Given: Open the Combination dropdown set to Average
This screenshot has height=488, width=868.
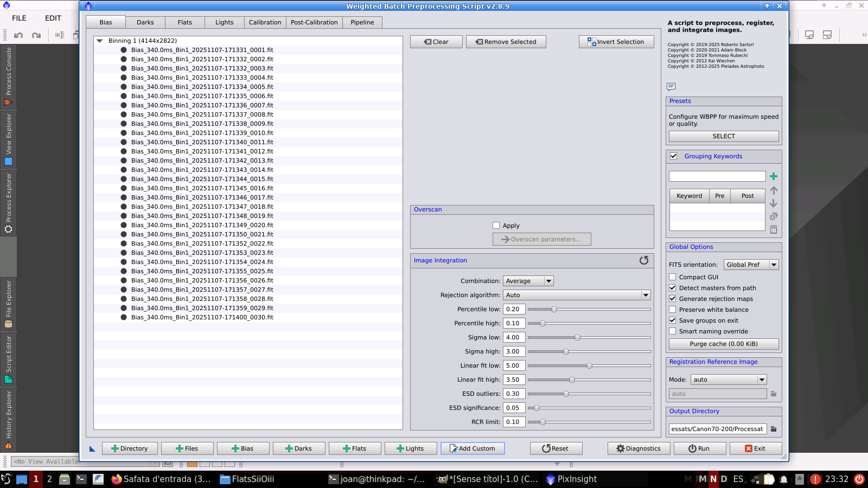Looking at the screenshot, I should click(x=528, y=281).
